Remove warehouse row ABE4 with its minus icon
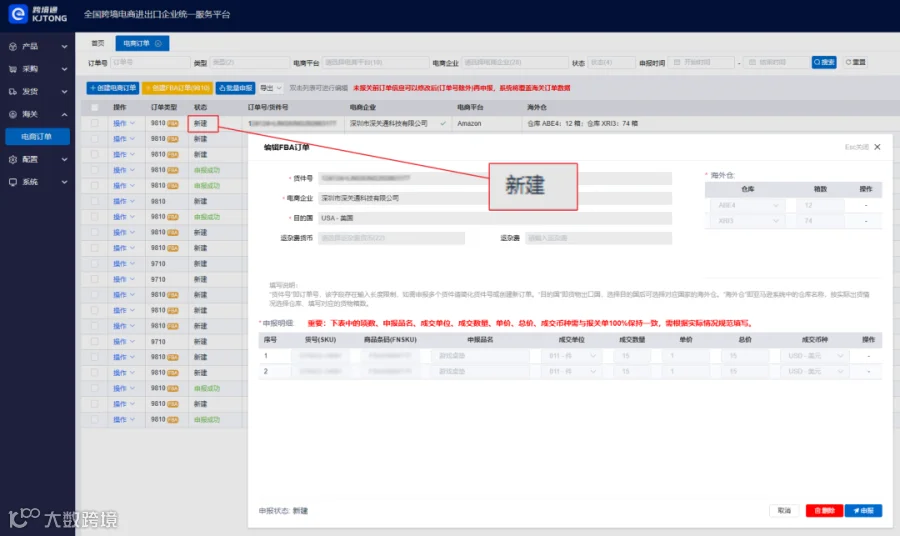 pos(866,205)
